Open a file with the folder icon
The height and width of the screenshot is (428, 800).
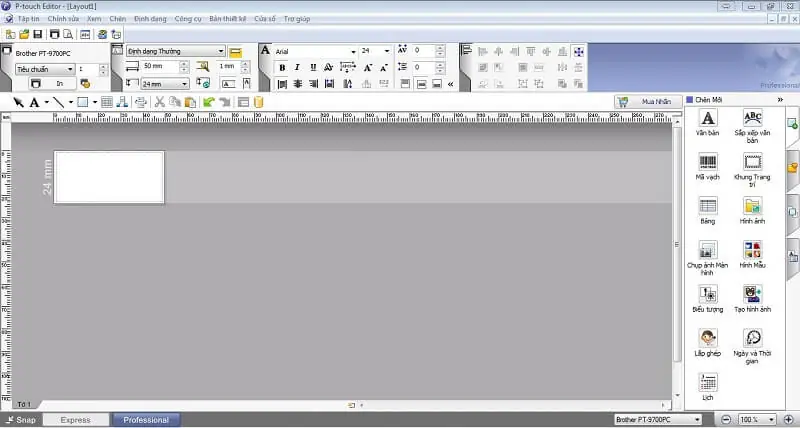click(24, 35)
